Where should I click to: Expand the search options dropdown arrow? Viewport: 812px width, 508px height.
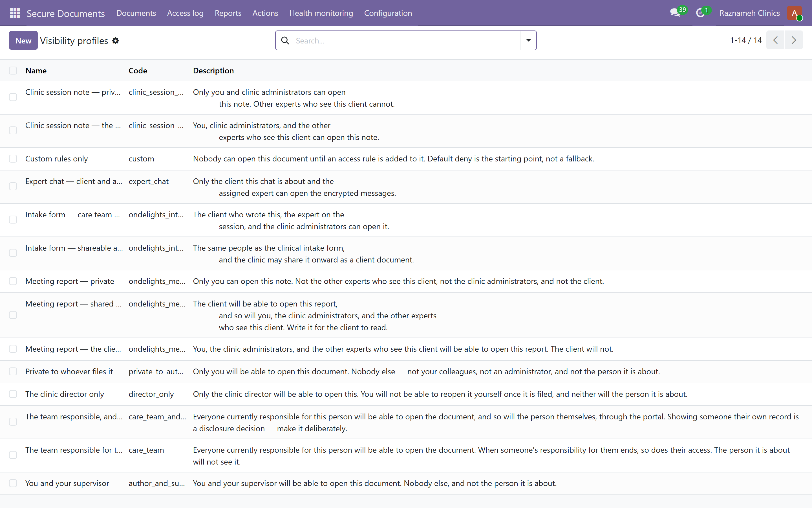528,40
